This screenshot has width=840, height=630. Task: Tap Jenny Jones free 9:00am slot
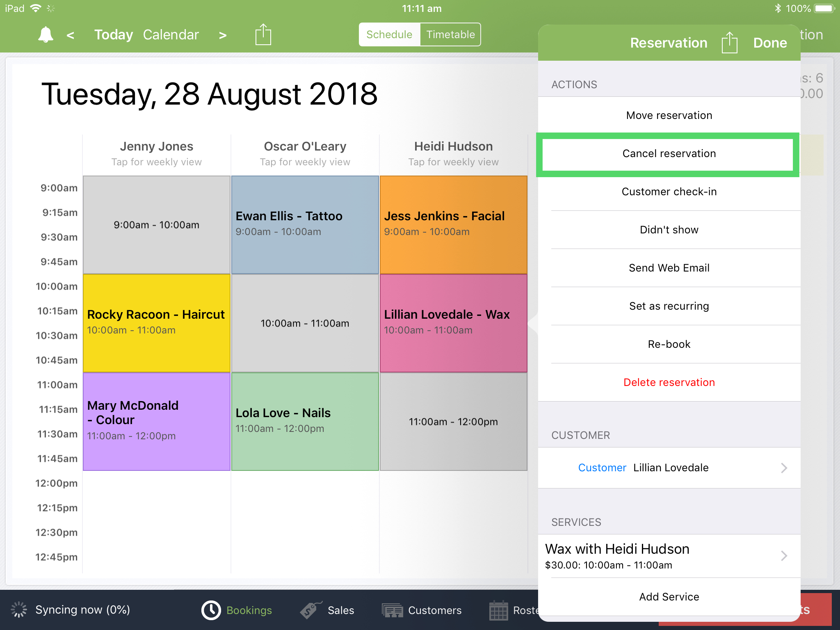(156, 225)
